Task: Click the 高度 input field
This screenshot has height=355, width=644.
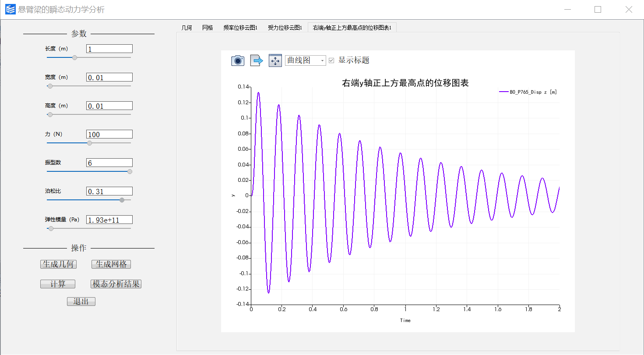Action: tap(109, 106)
